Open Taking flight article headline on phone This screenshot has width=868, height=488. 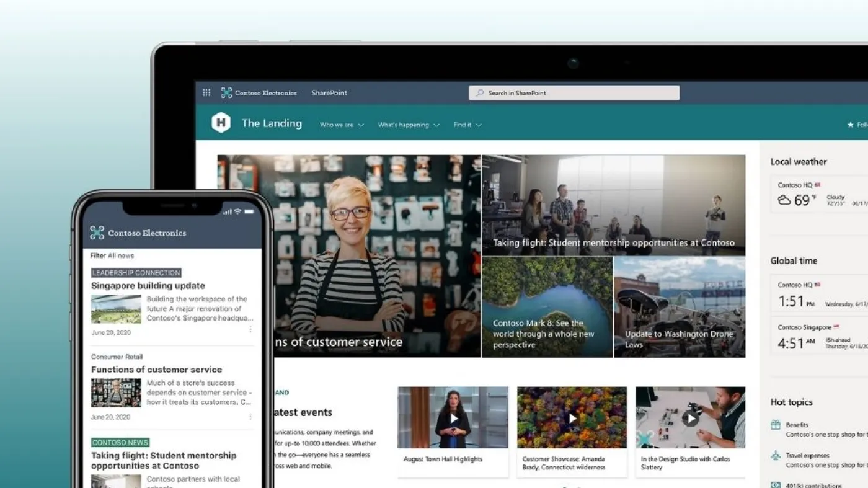pos(164,461)
